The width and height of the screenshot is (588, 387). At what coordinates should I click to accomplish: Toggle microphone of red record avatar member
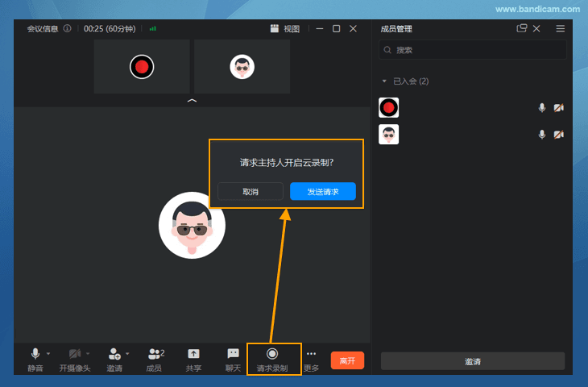coord(542,108)
